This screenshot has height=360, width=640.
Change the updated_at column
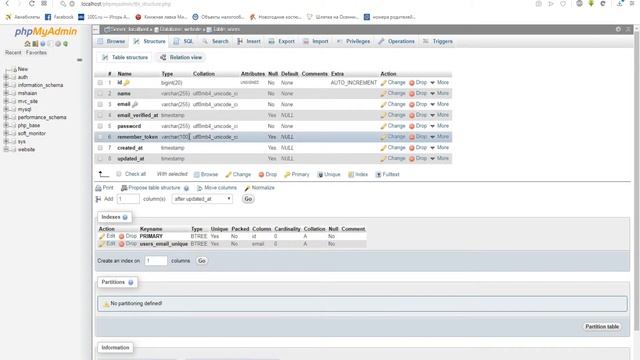tap(393, 158)
